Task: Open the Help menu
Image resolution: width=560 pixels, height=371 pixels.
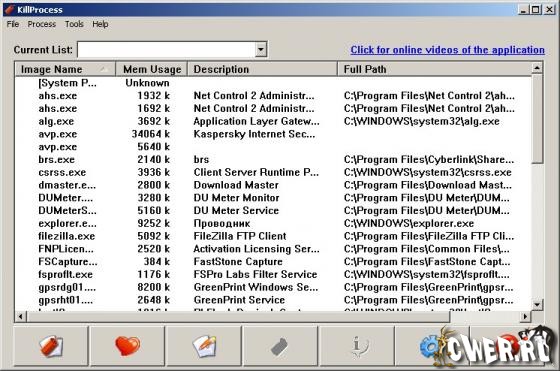Action: tap(100, 24)
